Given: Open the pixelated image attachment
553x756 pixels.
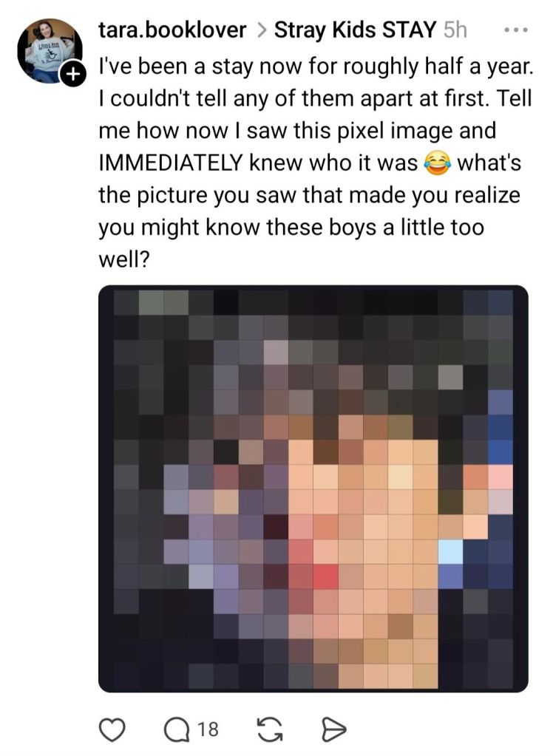Looking at the screenshot, I should pyautogui.click(x=313, y=488).
